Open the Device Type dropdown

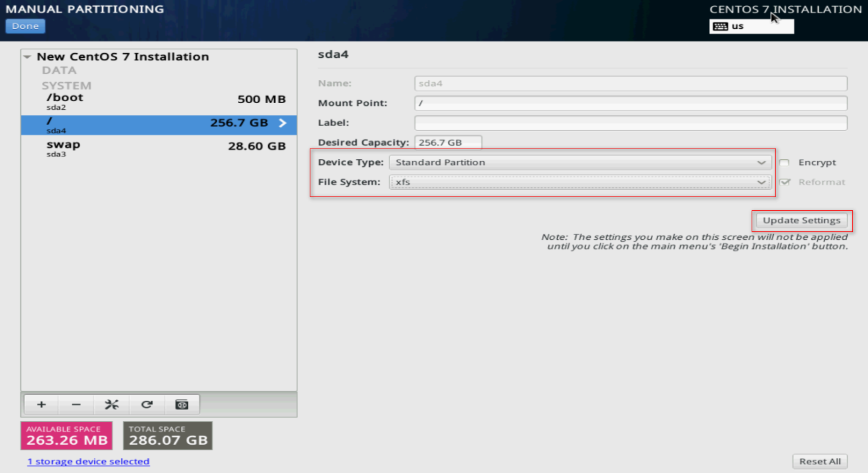[580, 162]
